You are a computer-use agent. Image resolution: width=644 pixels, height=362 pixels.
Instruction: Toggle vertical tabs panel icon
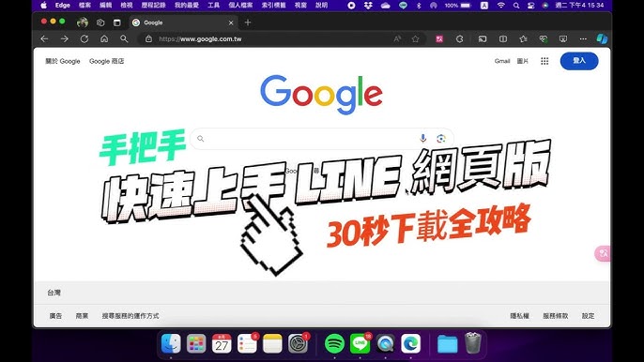[x=117, y=23]
